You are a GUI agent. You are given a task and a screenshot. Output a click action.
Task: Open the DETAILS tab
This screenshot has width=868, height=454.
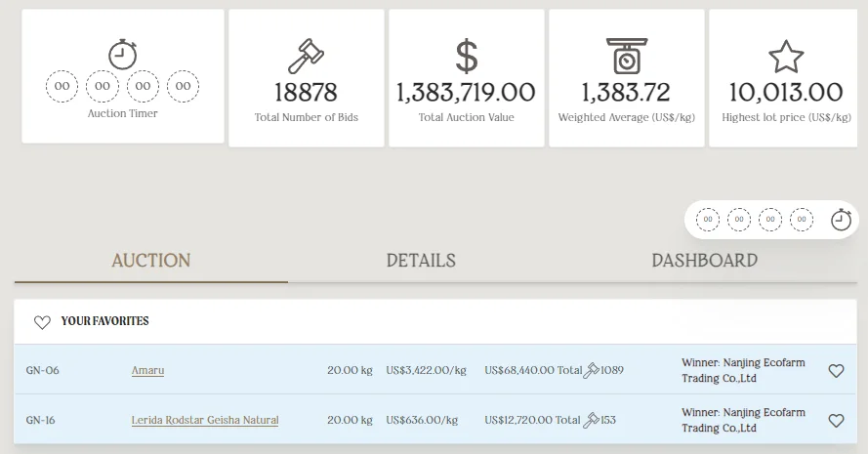[421, 261]
